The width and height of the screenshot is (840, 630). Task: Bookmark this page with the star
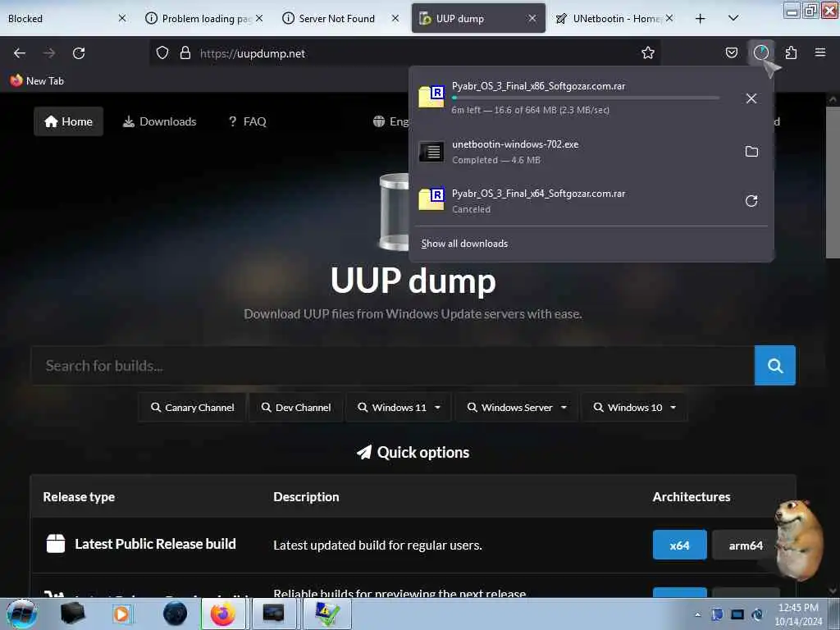648,52
